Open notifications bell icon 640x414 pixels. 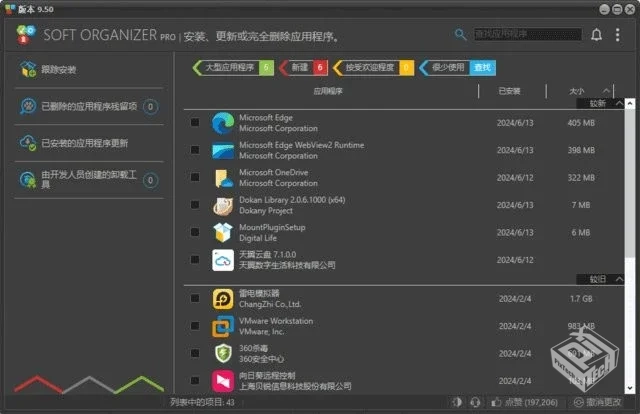point(597,35)
